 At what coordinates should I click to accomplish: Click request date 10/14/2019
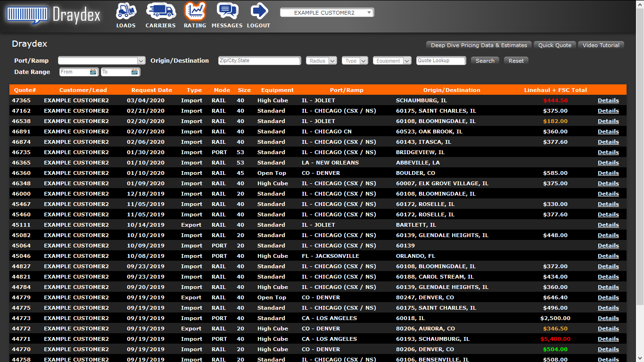tap(146, 225)
